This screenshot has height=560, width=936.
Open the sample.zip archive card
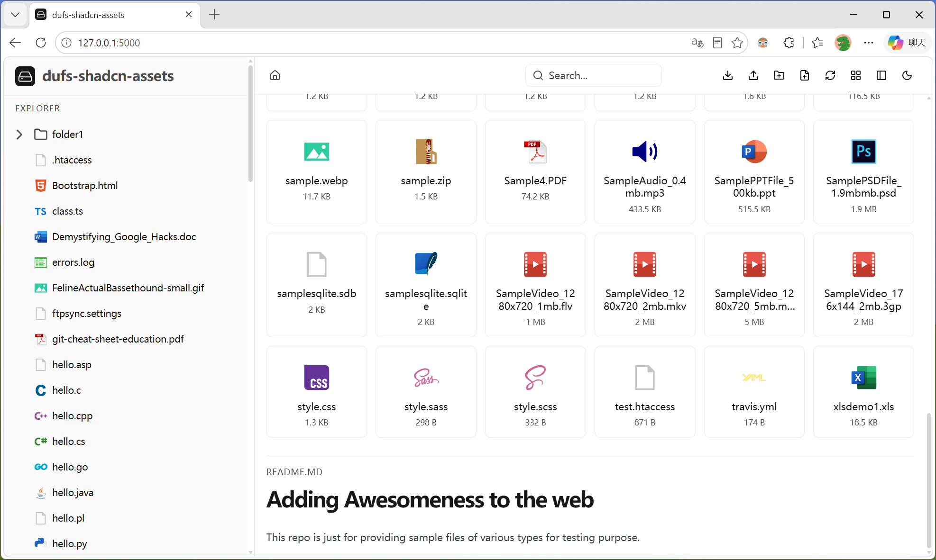pos(426,172)
